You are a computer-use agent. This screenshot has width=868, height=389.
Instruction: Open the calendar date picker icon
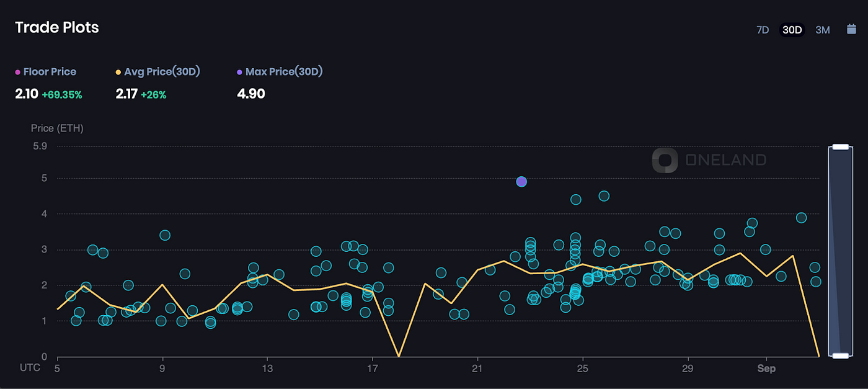[x=851, y=29]
